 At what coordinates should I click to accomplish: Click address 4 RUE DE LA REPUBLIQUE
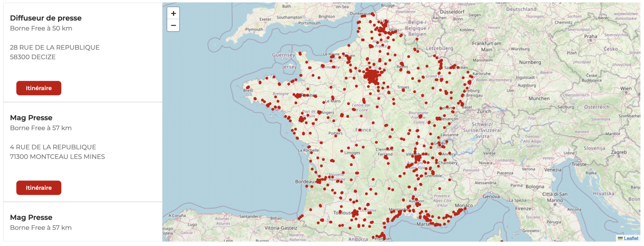point(53,147)
